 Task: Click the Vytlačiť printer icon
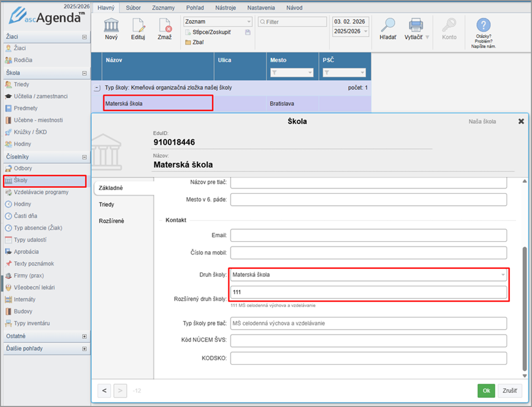tap(415, 26)
